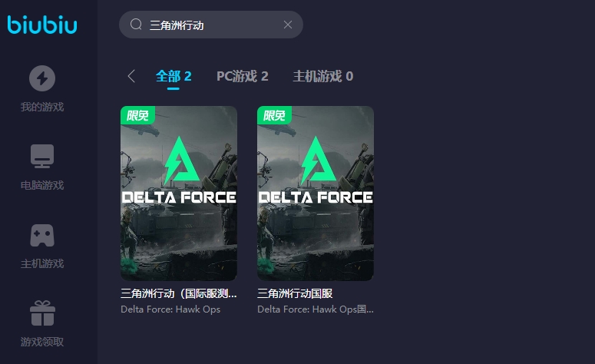This screenshot has height=364, width=595.
Task: Click the 三角洲行动(国际服测... title
Action: [x=178, y=293]
